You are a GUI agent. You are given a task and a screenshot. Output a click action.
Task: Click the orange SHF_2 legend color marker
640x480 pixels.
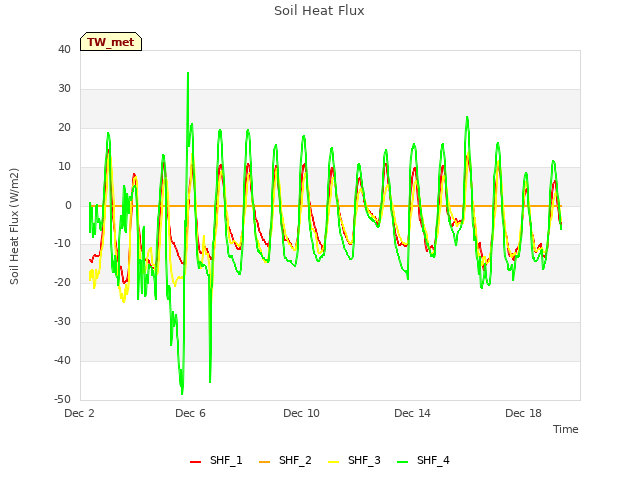[264, 462]
